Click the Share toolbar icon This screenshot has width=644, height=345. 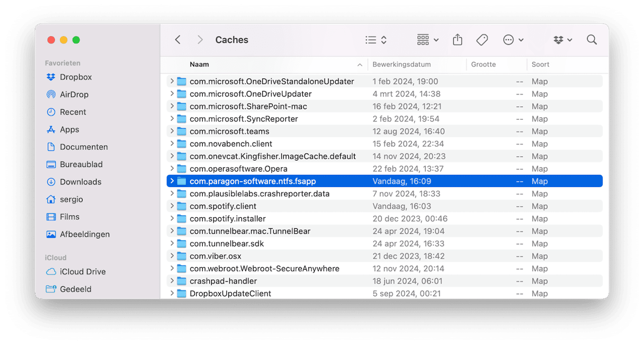point(458,40)
